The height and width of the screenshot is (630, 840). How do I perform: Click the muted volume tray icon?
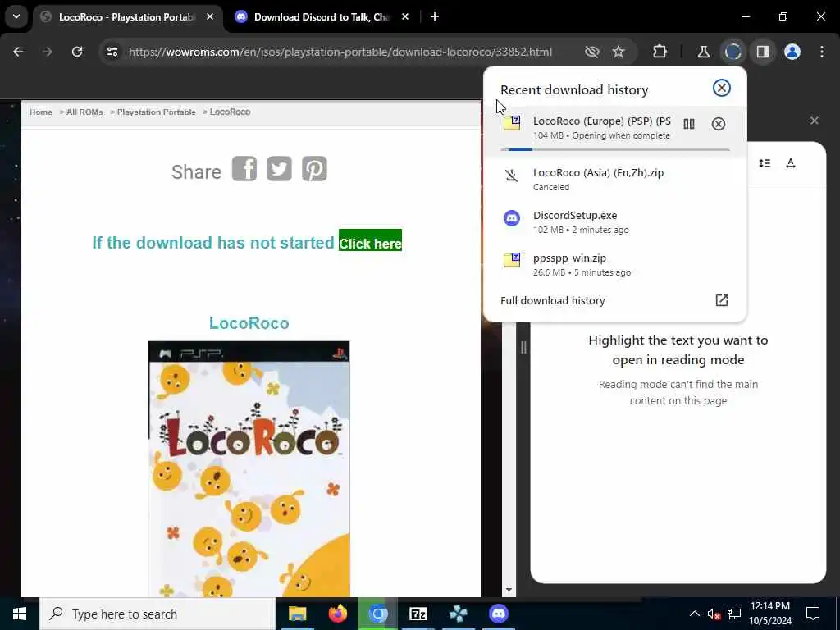pyautogui.click(x=714, y=614)
